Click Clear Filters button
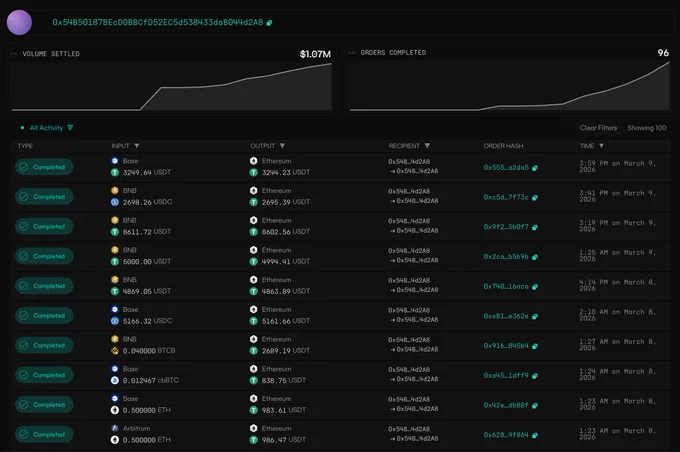680x452 pixels. click(598, 128)
